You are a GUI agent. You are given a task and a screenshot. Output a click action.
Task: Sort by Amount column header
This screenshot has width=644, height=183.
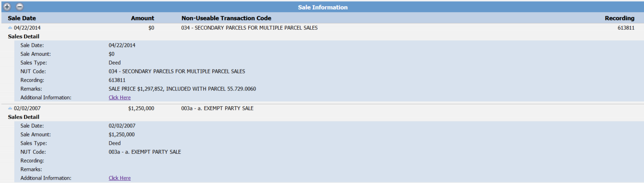click(143, 18)
